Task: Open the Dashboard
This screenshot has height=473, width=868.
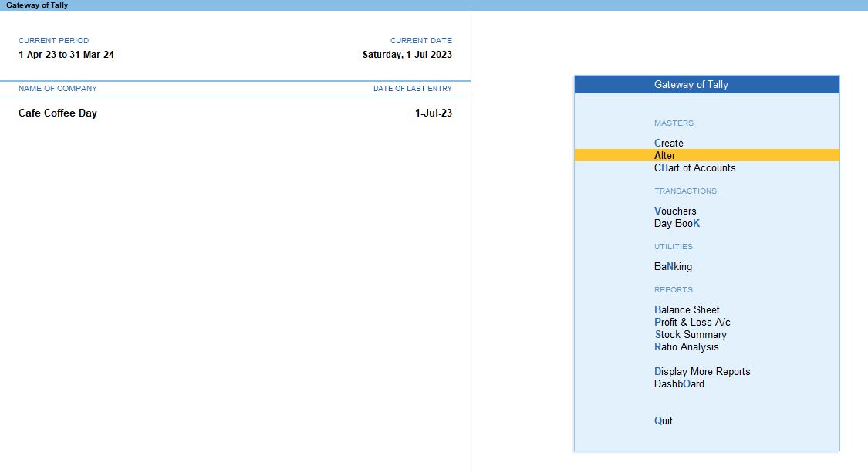Action: pyautogui.click(x=679, y=383)
